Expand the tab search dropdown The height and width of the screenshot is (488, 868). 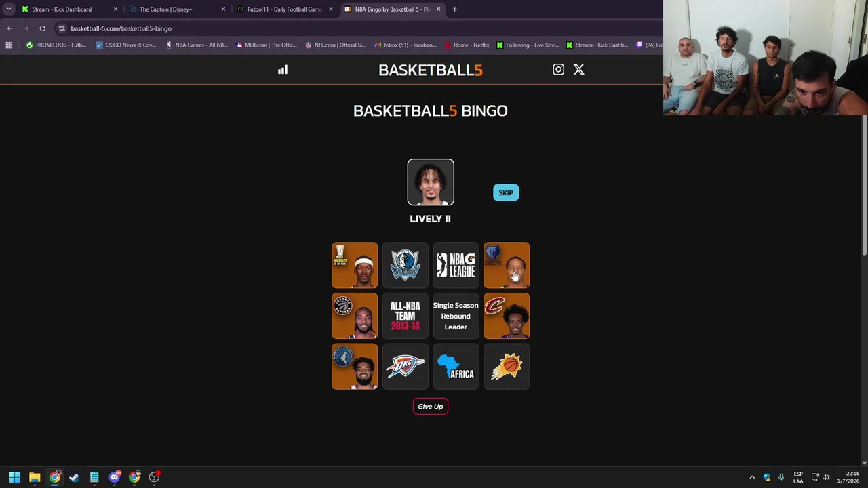(8, 9)
